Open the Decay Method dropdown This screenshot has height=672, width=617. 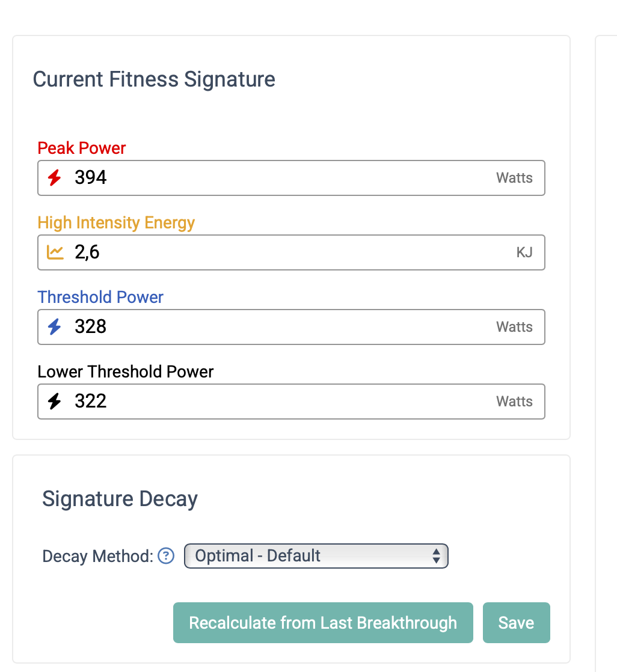click(316, 556)
